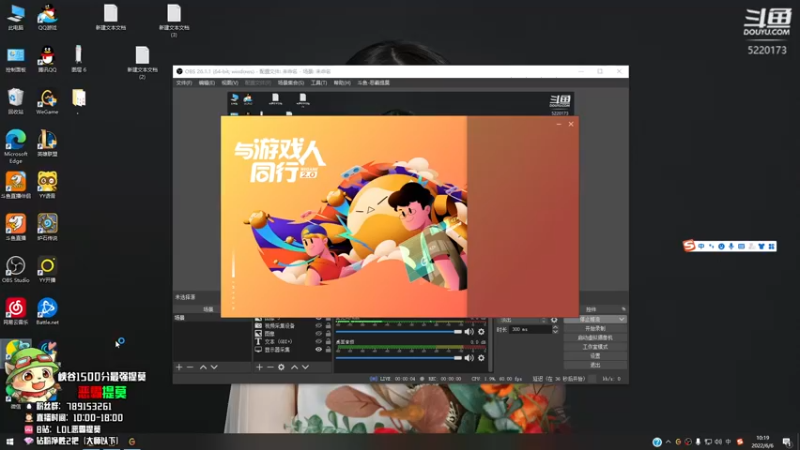This screenshot has height=450, width=800.
Task: Move scene up with the scenes up arrow
Action: point(203,367)
